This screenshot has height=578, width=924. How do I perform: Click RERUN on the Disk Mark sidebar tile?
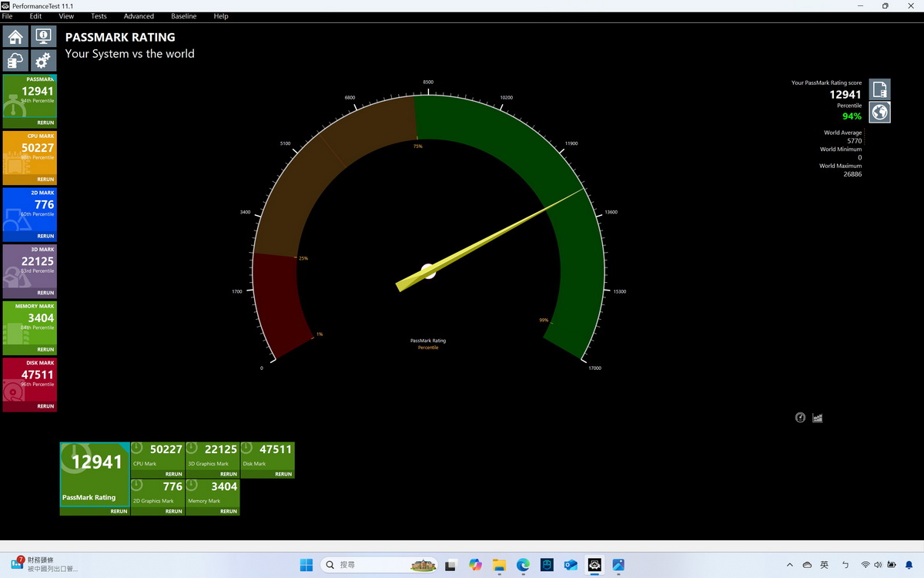[45, 406]
